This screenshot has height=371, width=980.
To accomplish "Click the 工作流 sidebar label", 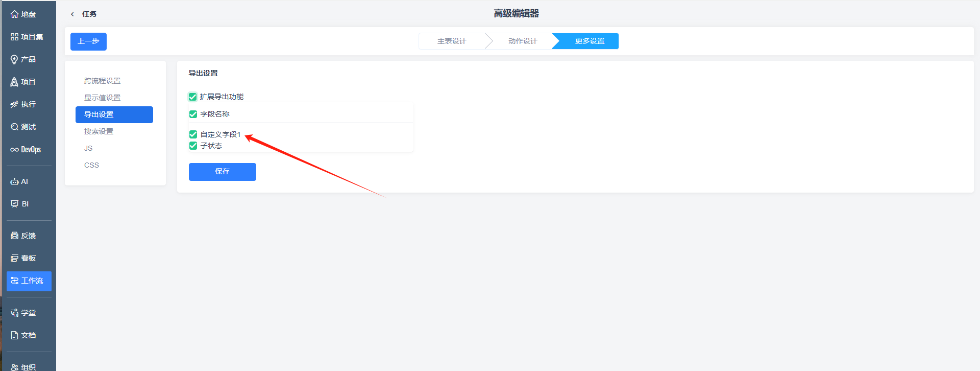I will pos(32,281).
